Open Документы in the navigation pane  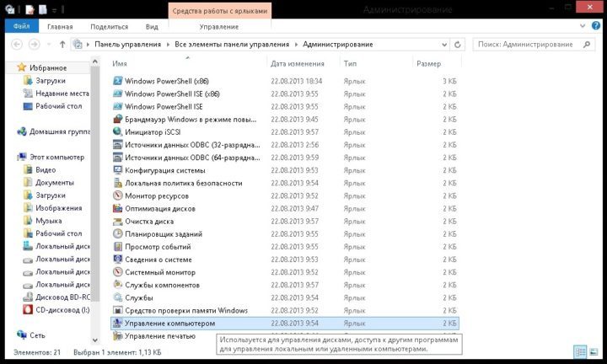[55, 183]
